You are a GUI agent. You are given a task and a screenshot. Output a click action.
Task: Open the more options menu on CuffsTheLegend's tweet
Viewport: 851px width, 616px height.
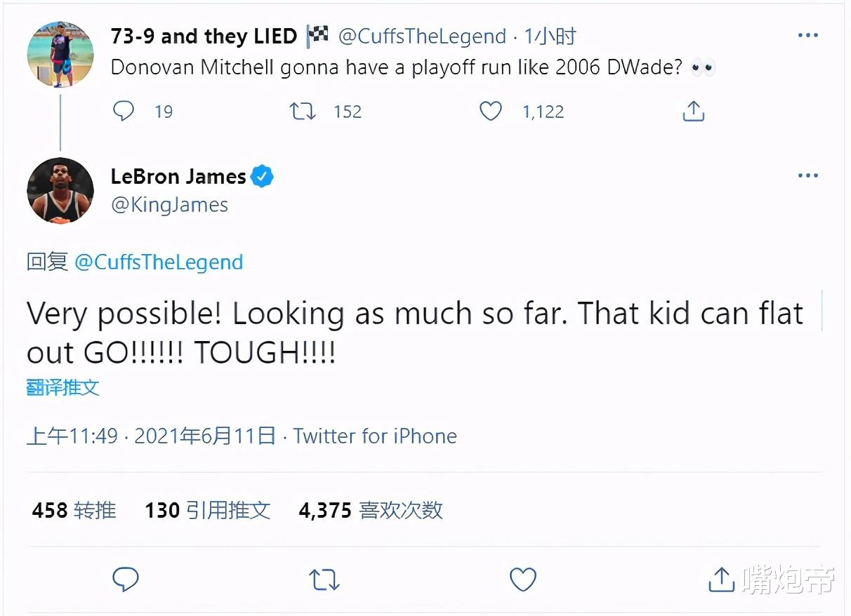[x=808, y=35]
